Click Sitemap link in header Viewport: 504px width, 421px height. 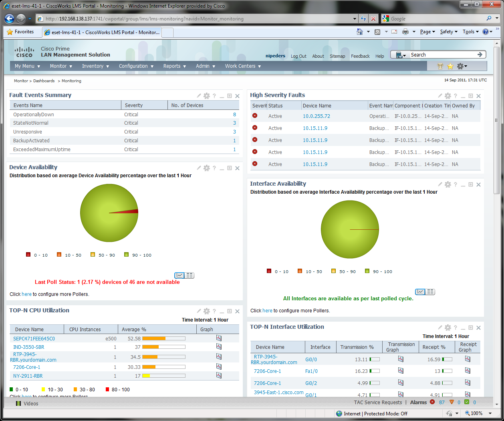click(x=337, y=56)
